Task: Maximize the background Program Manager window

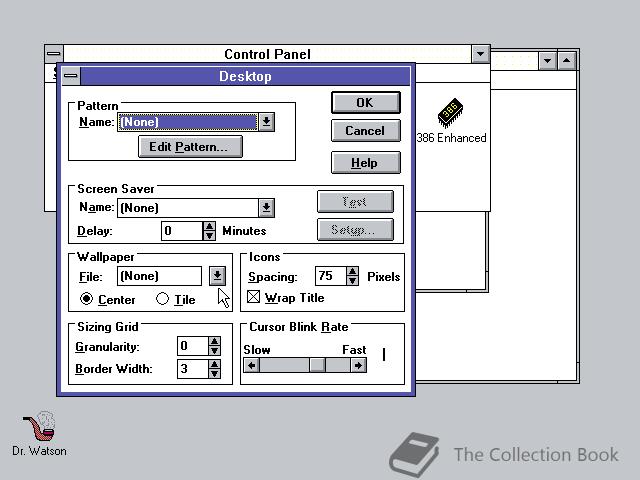Action: 567,61
